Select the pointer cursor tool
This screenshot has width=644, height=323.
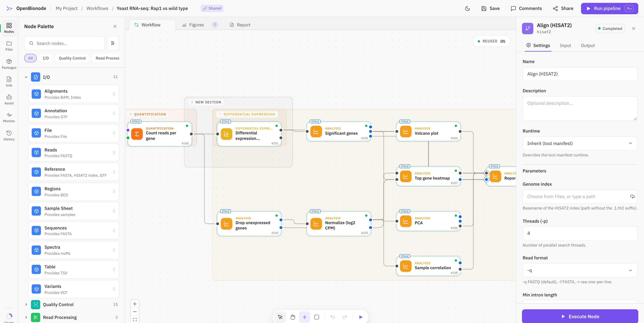280,317
